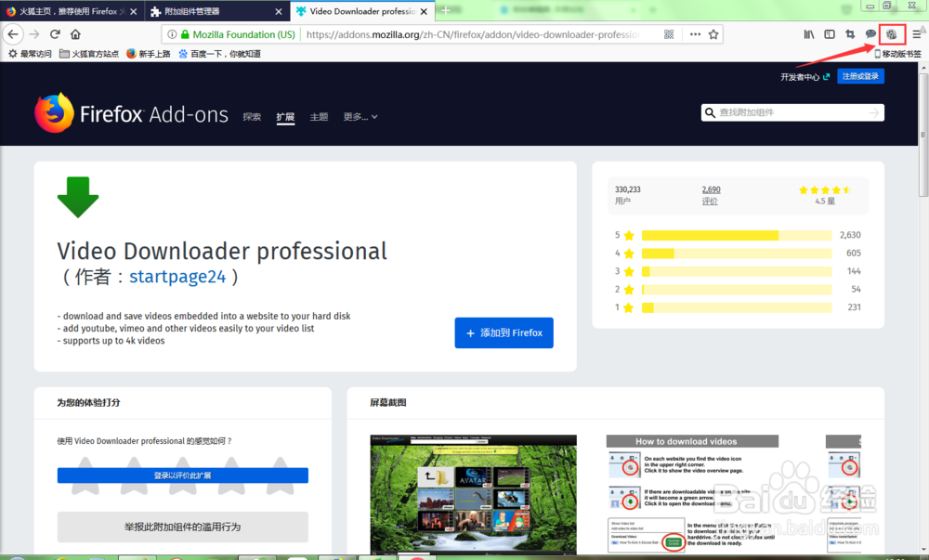The width and height of the screenshot is (929, 560).
Task: Open 移动版书签 folder
Action: click(897, 54)
